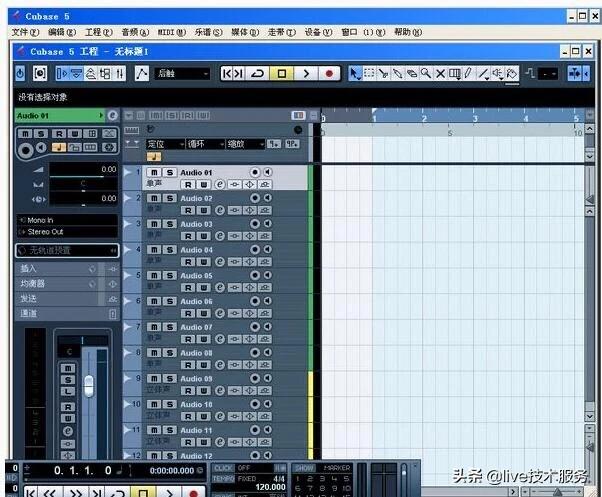Select the Zoom magnifier tool

[x=426, y=73]
